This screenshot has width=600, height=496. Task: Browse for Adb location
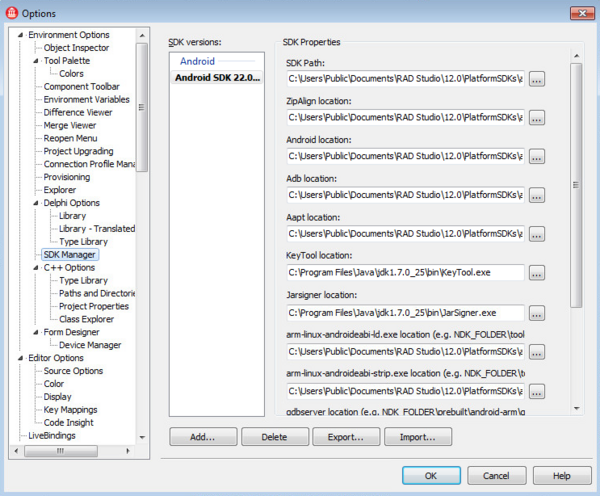(x=536, y=195)
